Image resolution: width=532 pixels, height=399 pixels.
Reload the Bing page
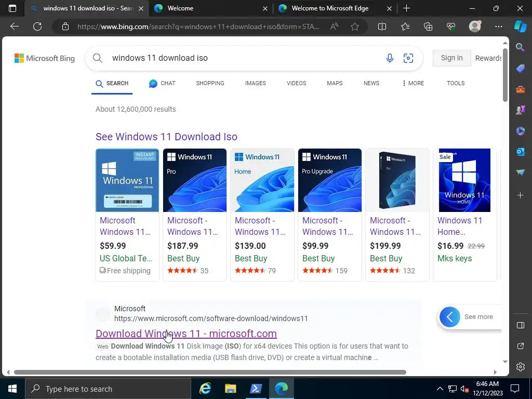pos(37,26)
